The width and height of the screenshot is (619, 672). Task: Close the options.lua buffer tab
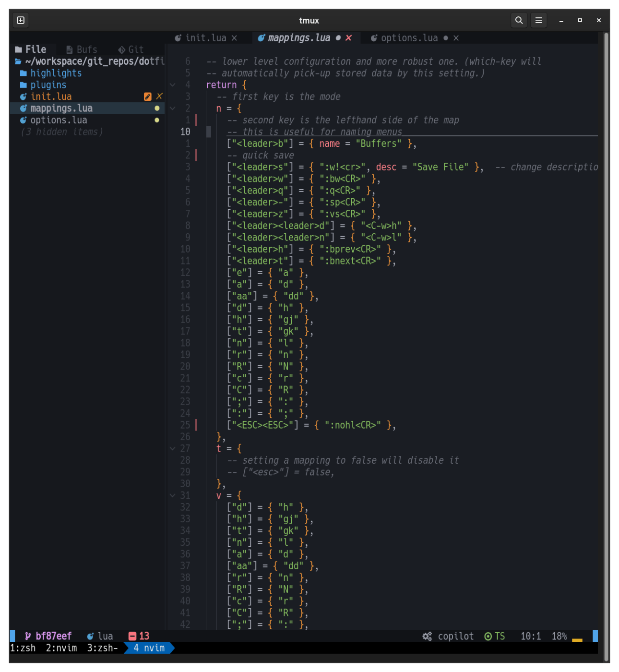pyautogui.click(x=456, y=38)
